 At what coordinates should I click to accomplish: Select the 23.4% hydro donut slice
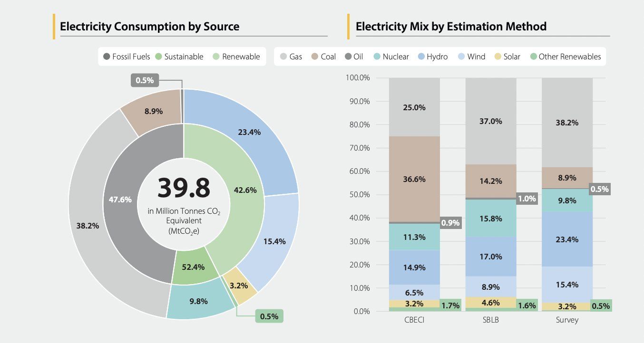(x=250, y=133)
